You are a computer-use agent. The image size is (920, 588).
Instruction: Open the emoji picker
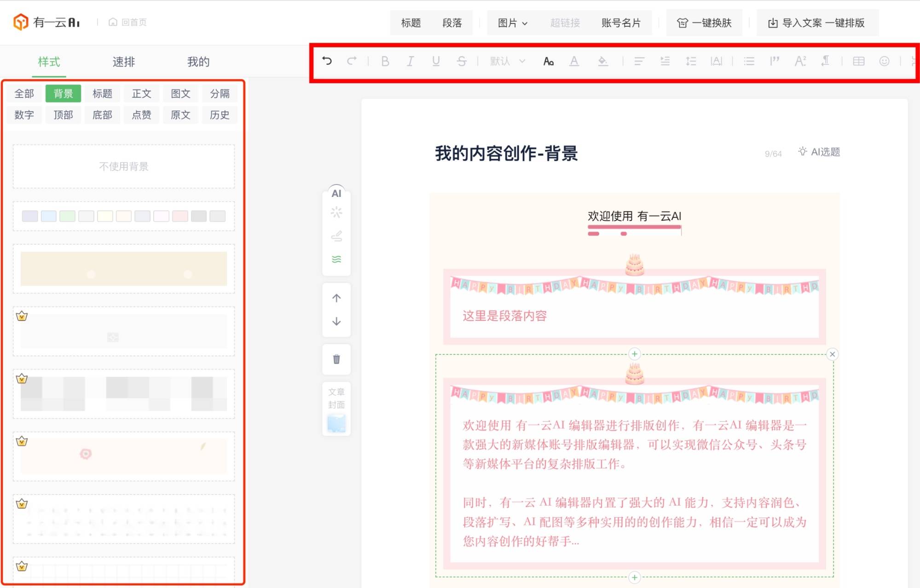point(884,61)
